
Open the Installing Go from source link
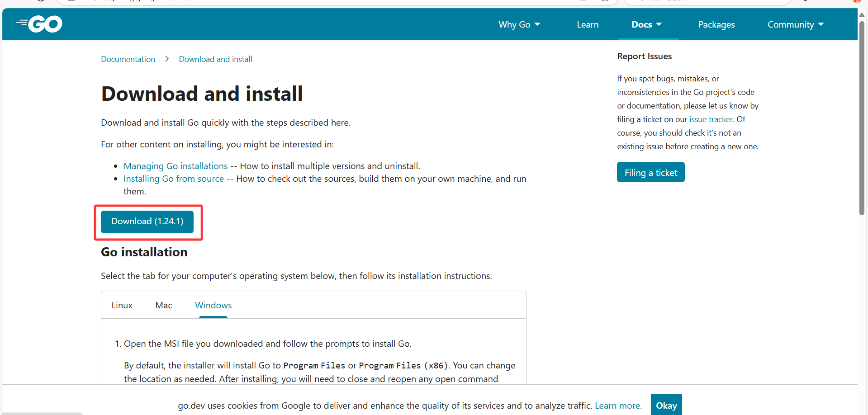click(x=174, y=179)
